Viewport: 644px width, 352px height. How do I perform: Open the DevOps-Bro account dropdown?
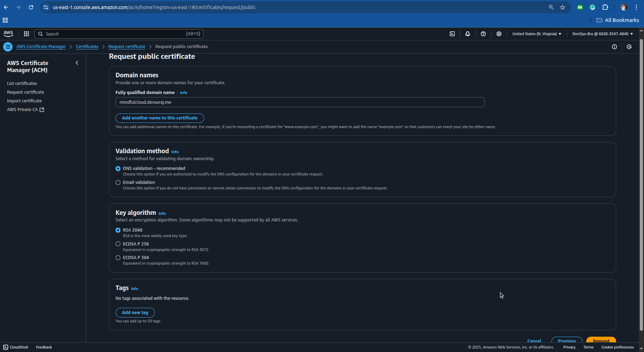pyautogui.click(x=603, y=34)
